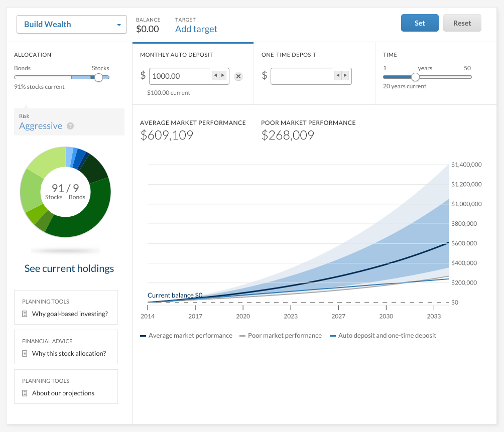Select the Time section header
504x432 pixels.
pos(390,55)
